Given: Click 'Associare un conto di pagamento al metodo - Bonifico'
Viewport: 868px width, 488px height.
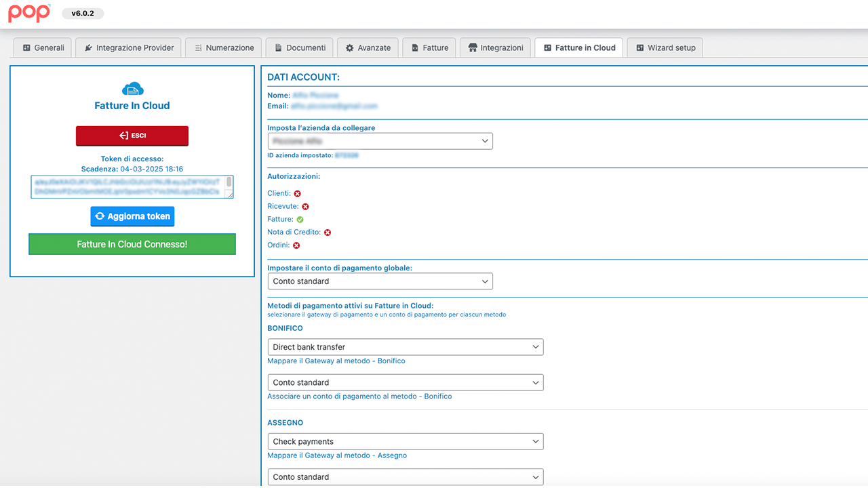Looking at the screenshot, I should pos(359,396).
